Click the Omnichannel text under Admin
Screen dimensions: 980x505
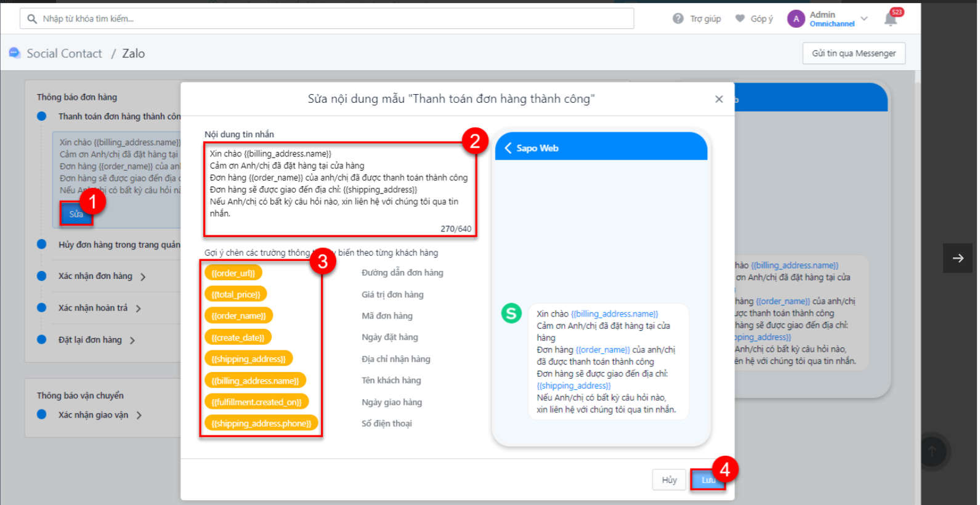point(832,24)
